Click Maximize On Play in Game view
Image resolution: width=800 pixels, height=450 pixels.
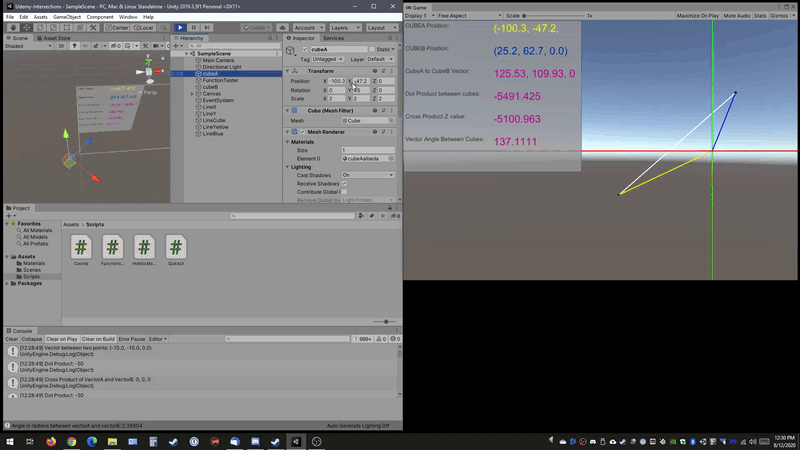[x=697, y=16]
